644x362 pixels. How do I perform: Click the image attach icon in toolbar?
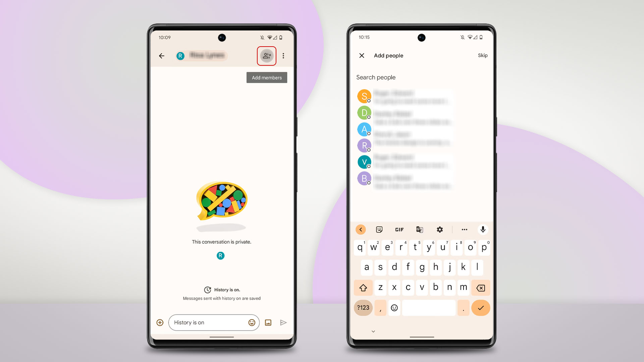tap(268, 322)
